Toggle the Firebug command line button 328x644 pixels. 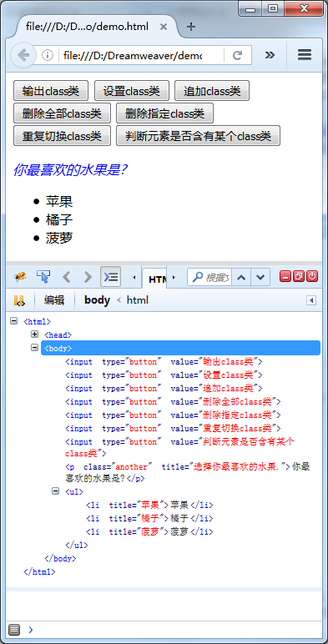click(x=110, y=276)
